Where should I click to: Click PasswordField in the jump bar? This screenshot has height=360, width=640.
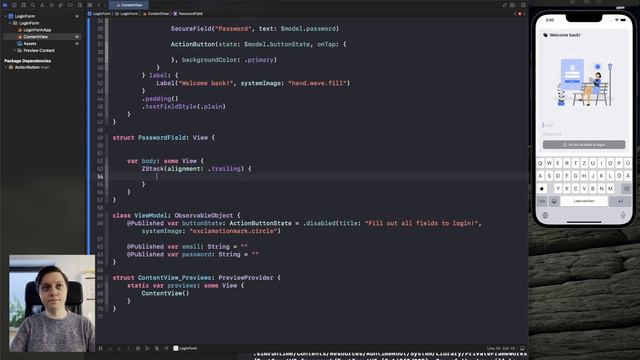click(188, 13)
